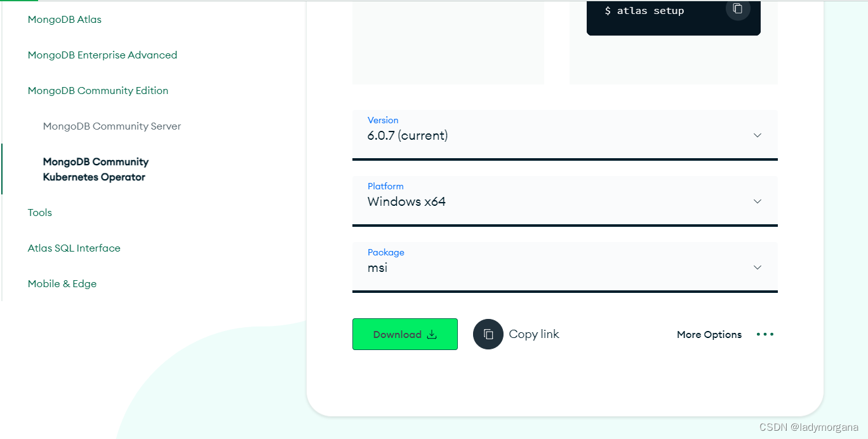
Task: Open Mobile & Edge section
Action: click(62, 284)
